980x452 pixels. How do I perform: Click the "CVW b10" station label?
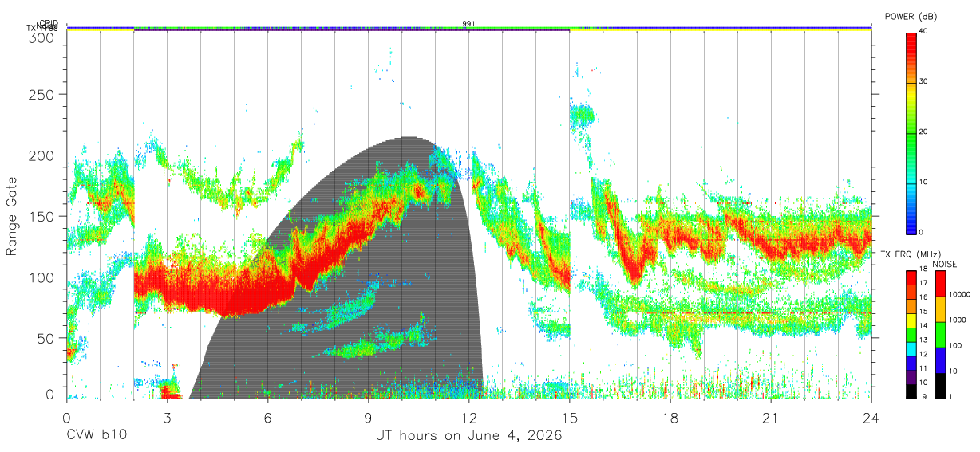click(x=97, y=436)
